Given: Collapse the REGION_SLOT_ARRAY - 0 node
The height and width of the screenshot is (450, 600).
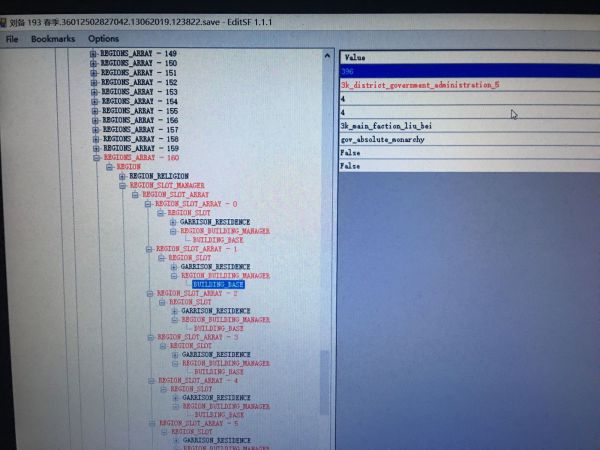Looking at the screenshot, I should (x=147, y=203).
